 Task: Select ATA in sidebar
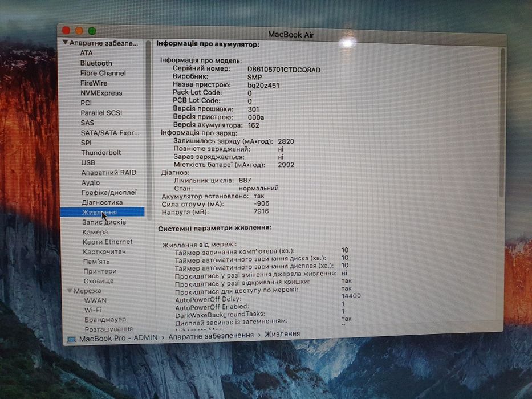click(86, 53)
